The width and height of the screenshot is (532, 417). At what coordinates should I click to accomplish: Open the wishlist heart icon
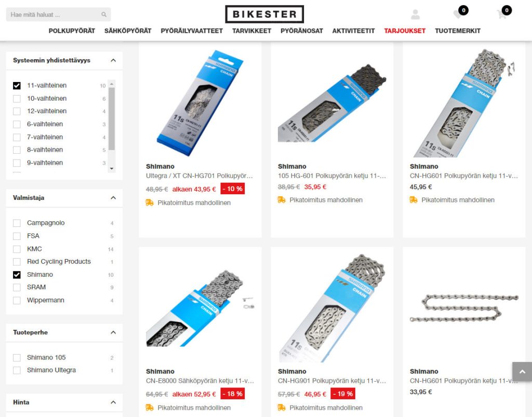click(x=458, y=14)
